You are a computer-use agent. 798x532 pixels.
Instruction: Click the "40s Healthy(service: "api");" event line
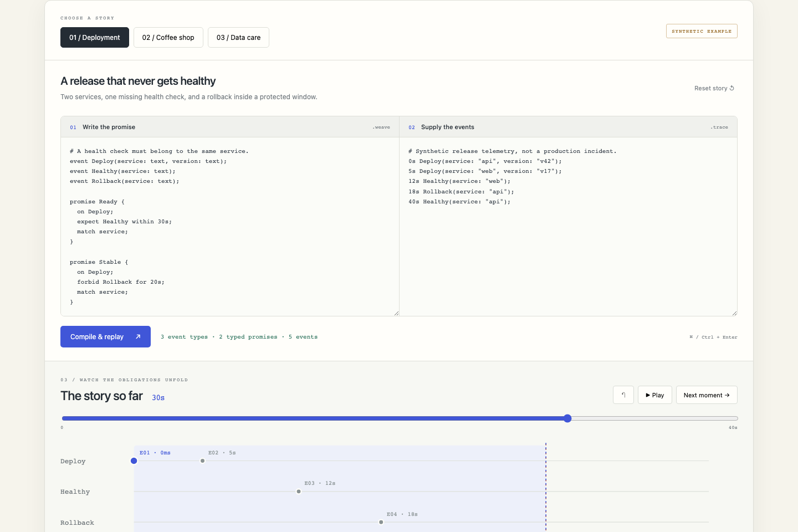pyautogui.click(x=459, y=202)
